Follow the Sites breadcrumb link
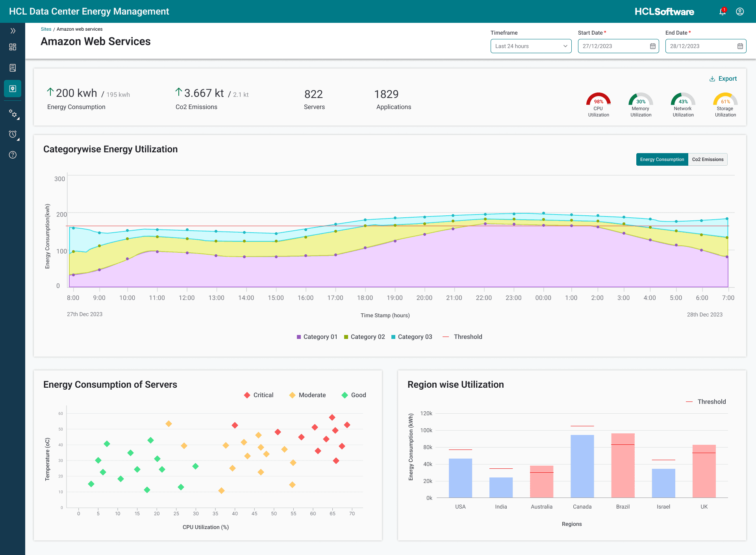This screenshot has height=555, width=756. click(x=46, y=29)
